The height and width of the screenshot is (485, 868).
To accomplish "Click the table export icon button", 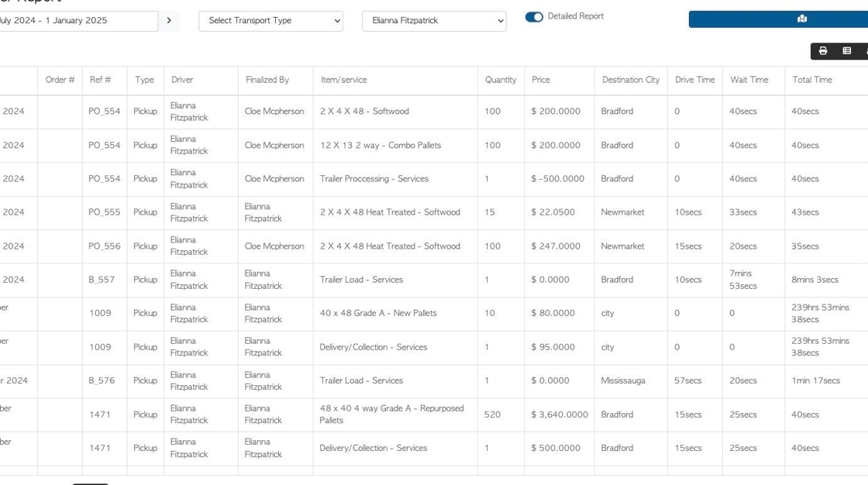I will click(x=846, y=51).
